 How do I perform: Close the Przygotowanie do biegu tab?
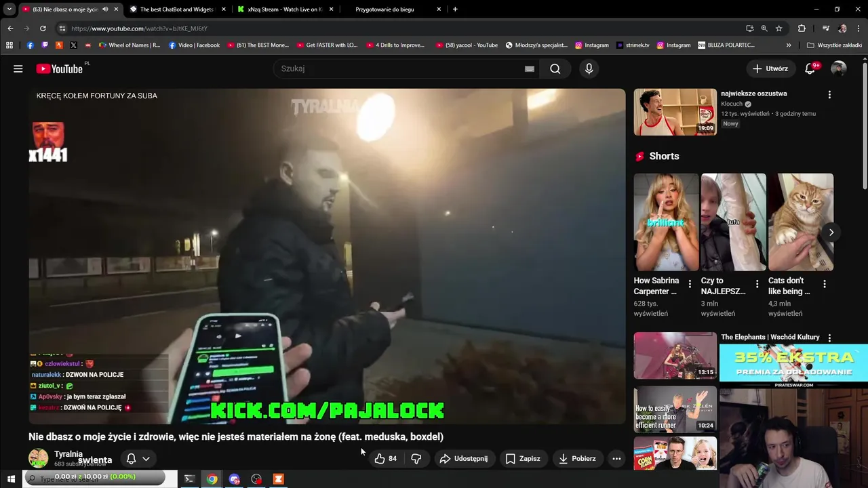pyautogui.click(x=439, y=9)
